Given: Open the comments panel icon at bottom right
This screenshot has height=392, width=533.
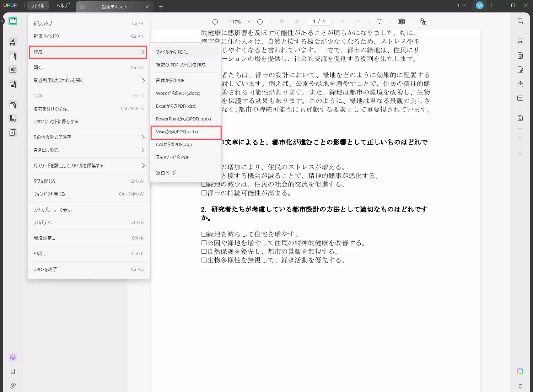Looking at the screenshot, I should (x=521, y=386).
